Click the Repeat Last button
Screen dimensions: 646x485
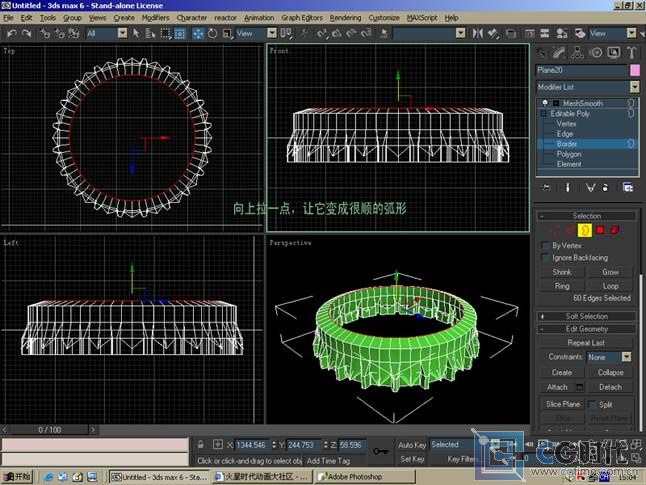pyautogui.click(x=586, y=343)
